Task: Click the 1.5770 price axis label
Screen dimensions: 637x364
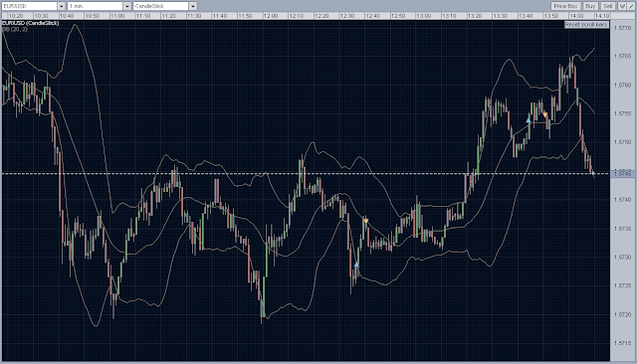Action: (622, 28)
